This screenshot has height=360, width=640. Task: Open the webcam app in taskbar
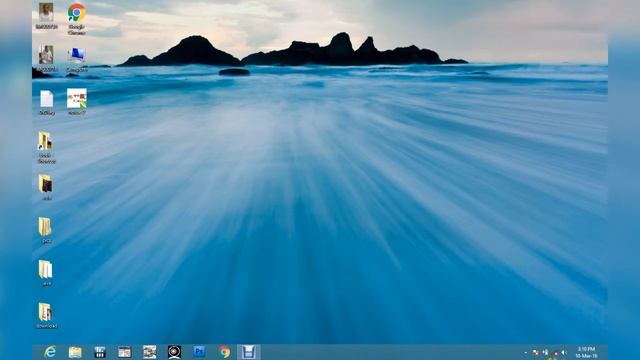(174, 352)
